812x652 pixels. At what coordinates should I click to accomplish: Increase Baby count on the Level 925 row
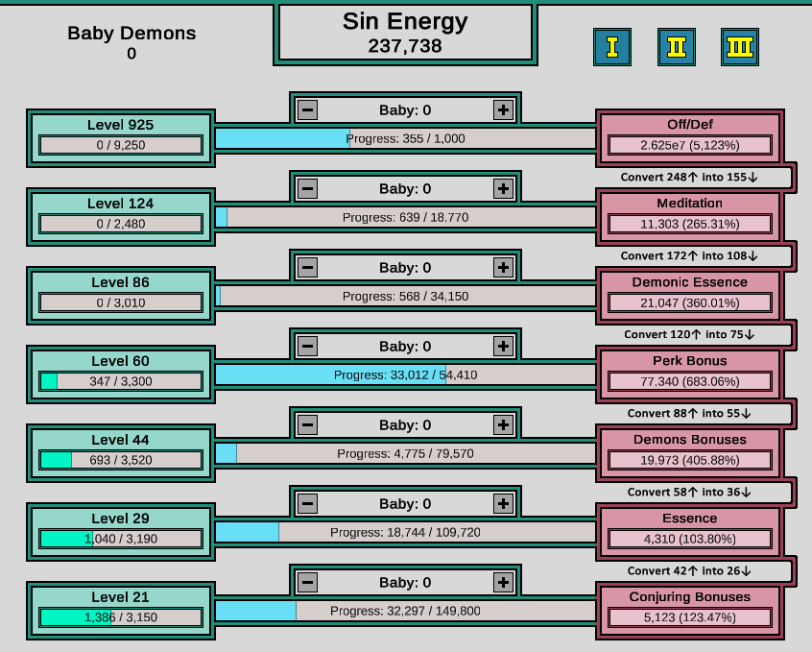[503, 109]
